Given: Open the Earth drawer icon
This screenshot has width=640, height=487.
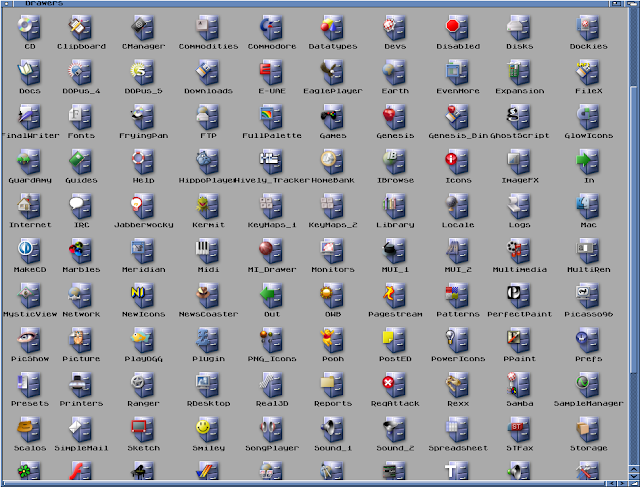Looking at the screenshot, I should (395, 72).
